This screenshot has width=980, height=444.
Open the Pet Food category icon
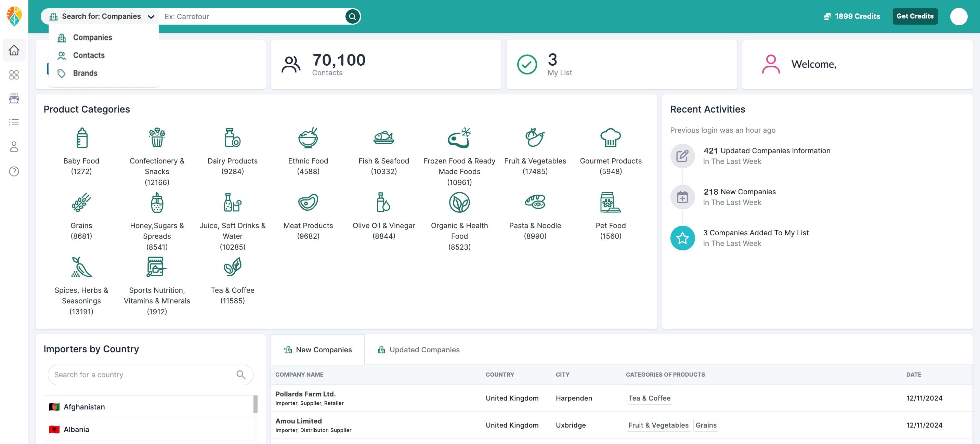tap(610, 203)
